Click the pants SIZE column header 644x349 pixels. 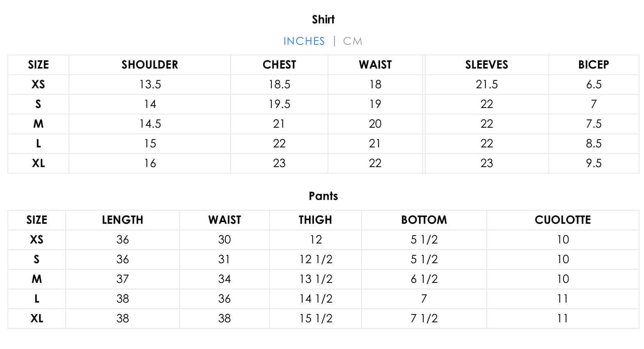tap(37, 220)
